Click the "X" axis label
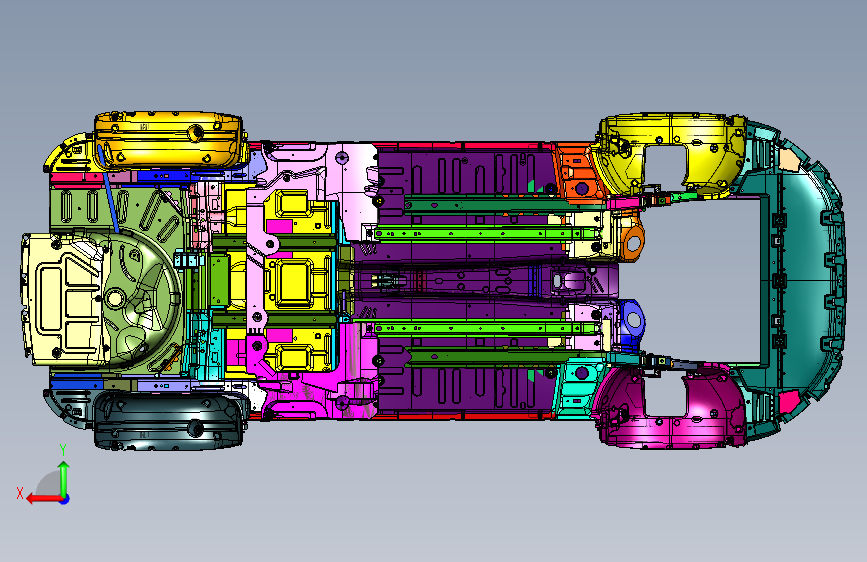Screen dimensions: 867x562 (x=20, y=493)
